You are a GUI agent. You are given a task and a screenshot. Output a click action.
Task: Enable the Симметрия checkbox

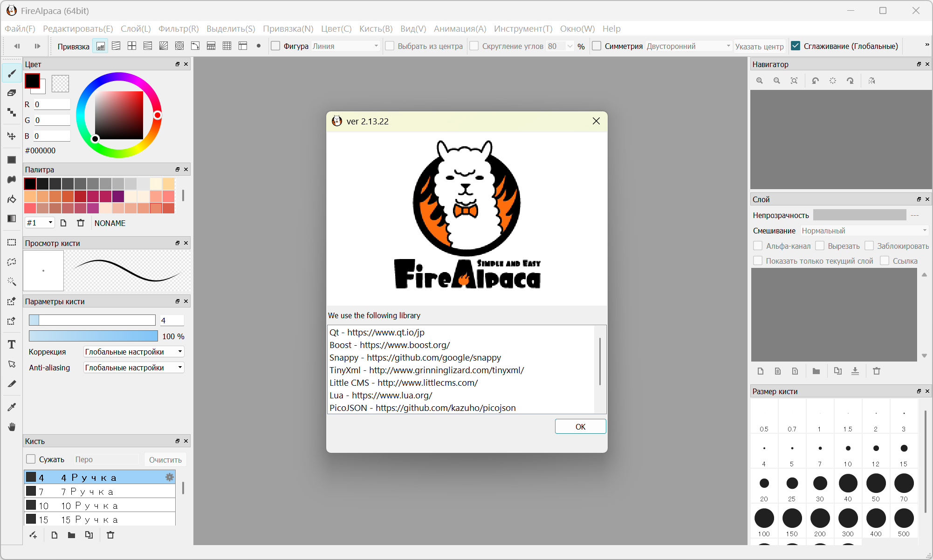pos(597,46)
